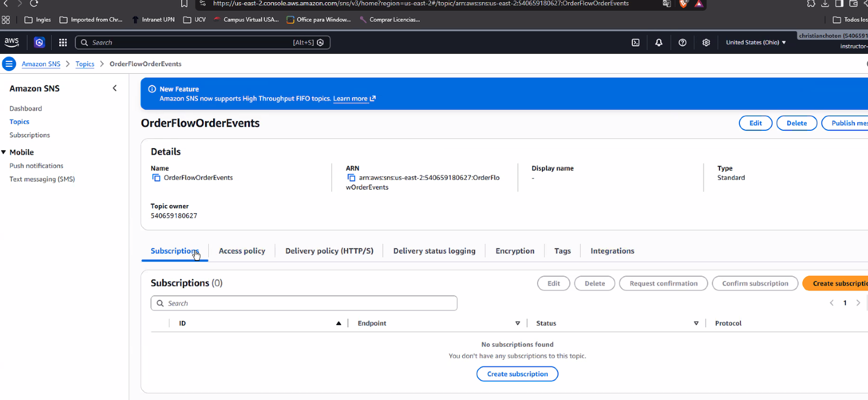Open the help question mark icon
Screen dimensions: 868x400
[682, 42]
